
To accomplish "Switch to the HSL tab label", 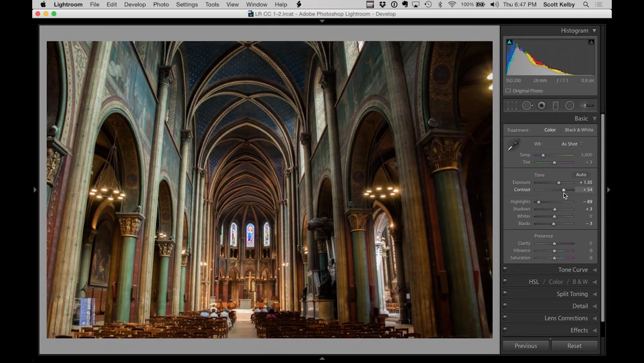I will point(533,282).
